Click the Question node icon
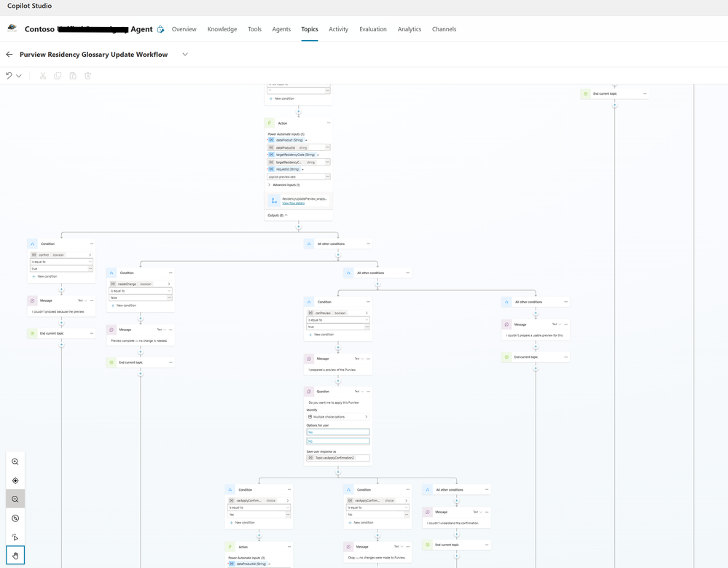The height and width of the screenshot is (568, 728). tap(309, 391)
